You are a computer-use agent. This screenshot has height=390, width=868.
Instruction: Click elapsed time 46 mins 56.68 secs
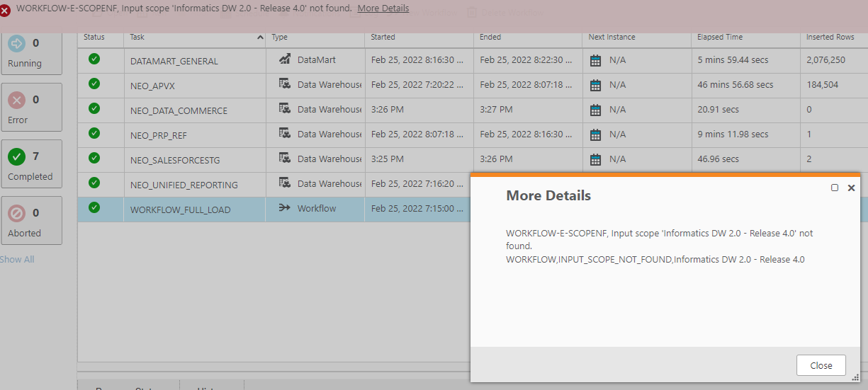click(735, 85)
